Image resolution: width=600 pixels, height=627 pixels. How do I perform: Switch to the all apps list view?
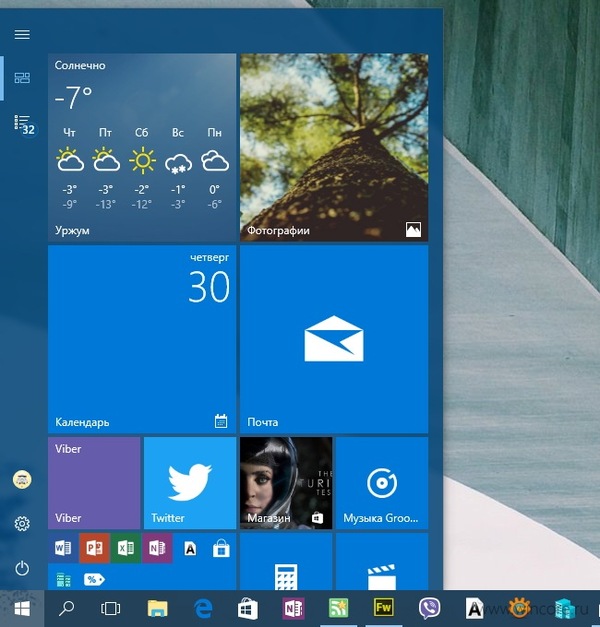tap(22, 123)
